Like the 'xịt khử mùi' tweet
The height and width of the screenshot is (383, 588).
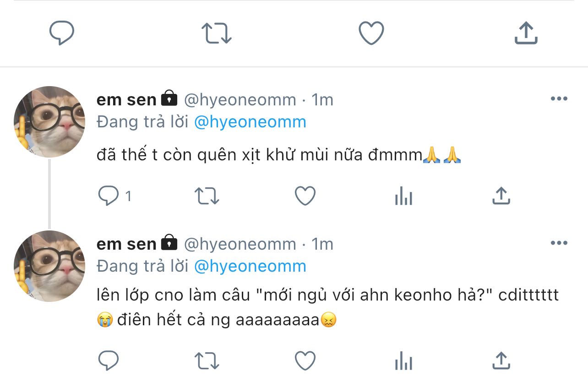[305, 197]
